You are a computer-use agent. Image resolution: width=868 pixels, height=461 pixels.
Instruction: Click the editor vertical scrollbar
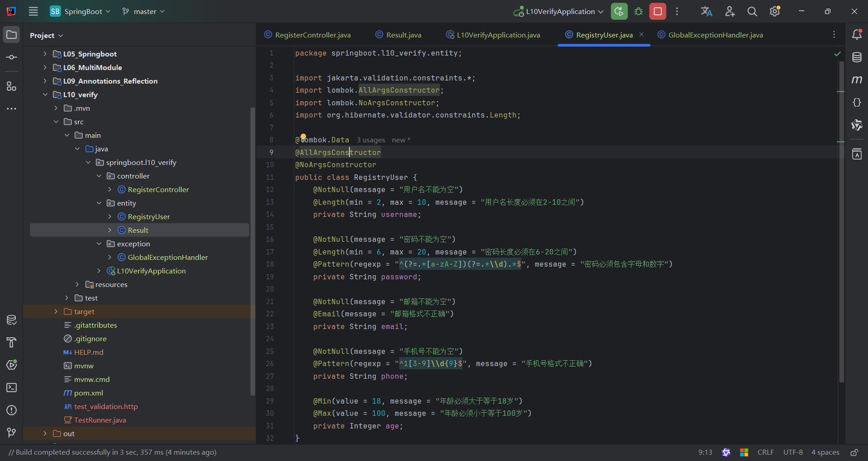(x=841, y=221)
